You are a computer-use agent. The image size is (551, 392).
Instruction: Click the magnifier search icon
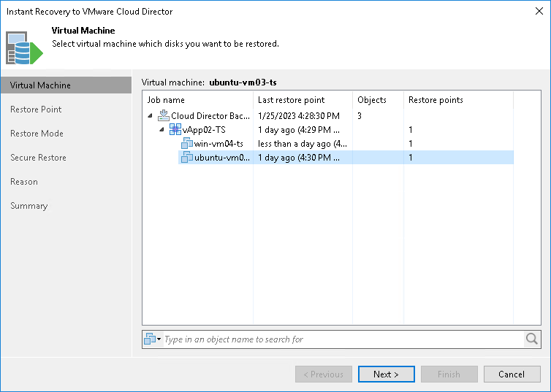(532, 339)
